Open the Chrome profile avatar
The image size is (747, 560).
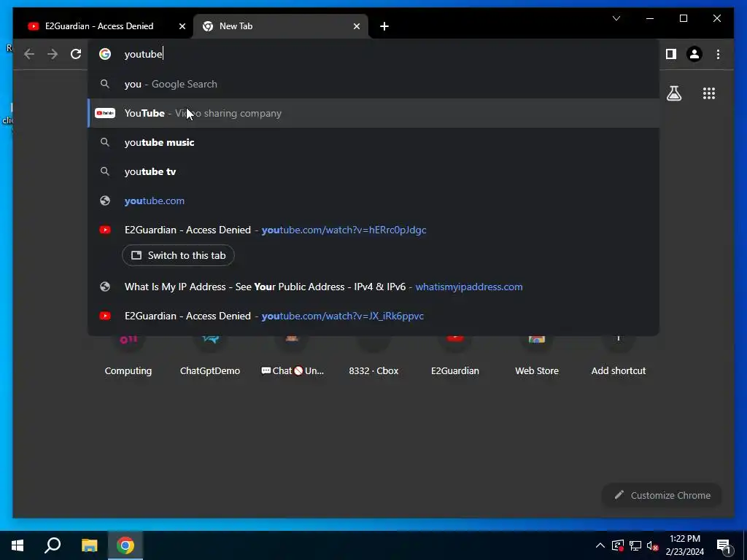coord(694,54)
